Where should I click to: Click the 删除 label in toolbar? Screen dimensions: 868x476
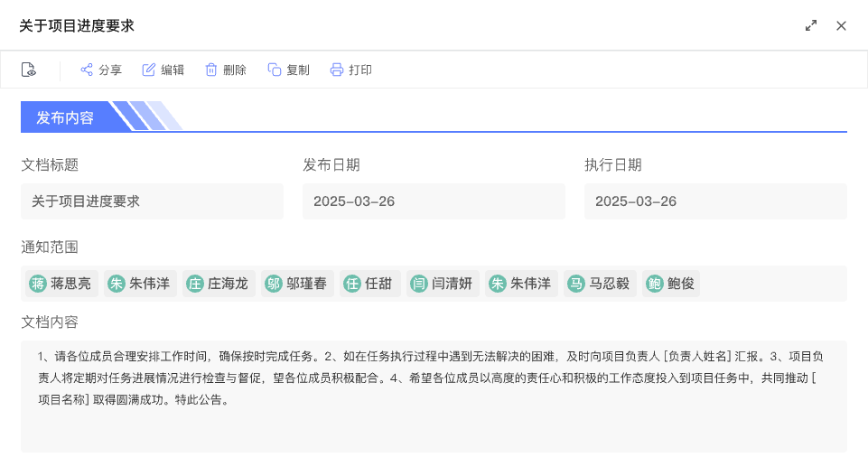tap(235, 70)
